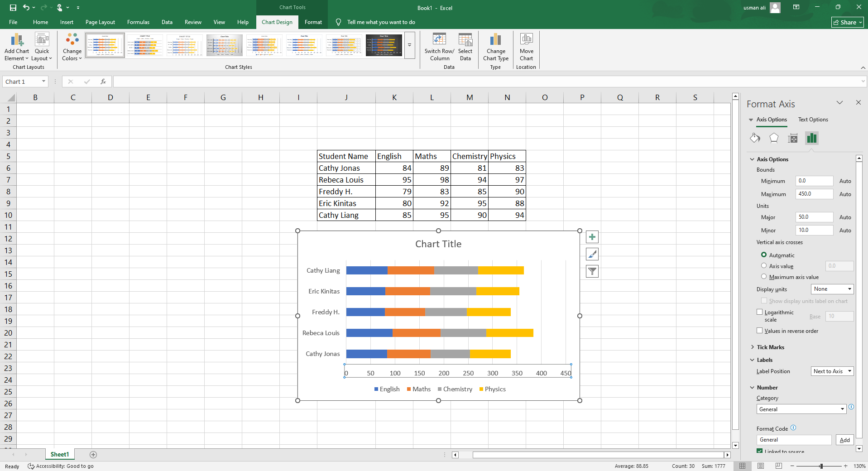Open Change Colors palette
The width and height of the screenshot is (868, 471).
point(72,47)
